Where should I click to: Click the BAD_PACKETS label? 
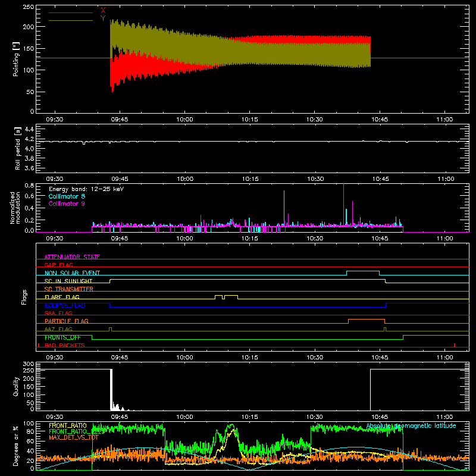click(65, 345)
